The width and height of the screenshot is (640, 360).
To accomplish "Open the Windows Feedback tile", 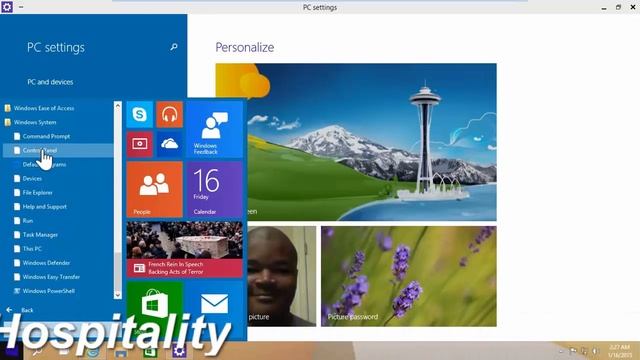I will coord(214,129).
